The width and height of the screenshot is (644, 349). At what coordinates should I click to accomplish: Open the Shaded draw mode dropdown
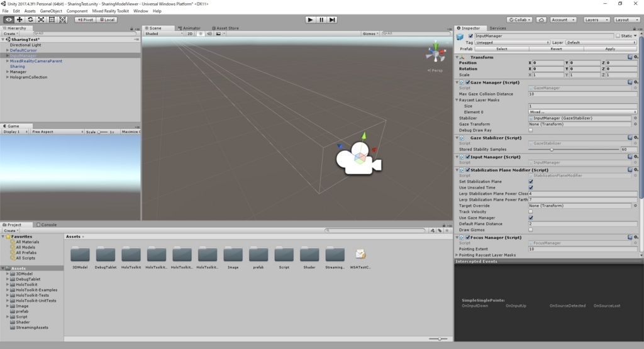pyautogui.click(x=164, y=34)
